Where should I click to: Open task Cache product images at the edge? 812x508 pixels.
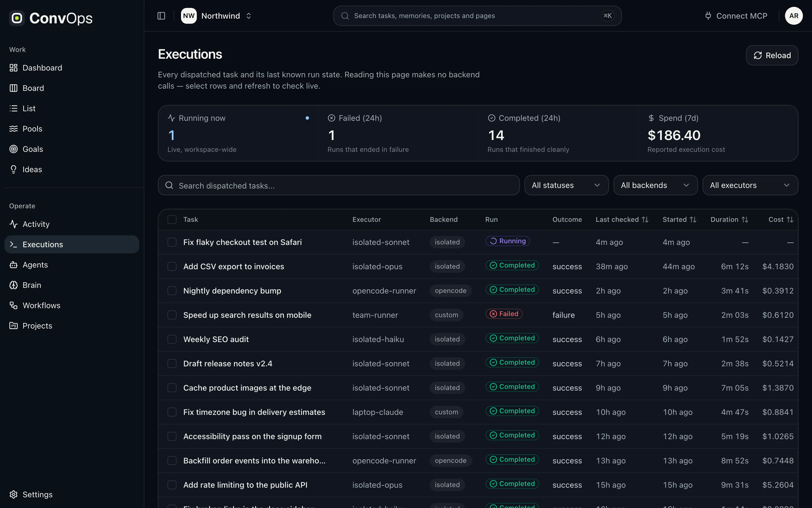click(x=247, y=388)
